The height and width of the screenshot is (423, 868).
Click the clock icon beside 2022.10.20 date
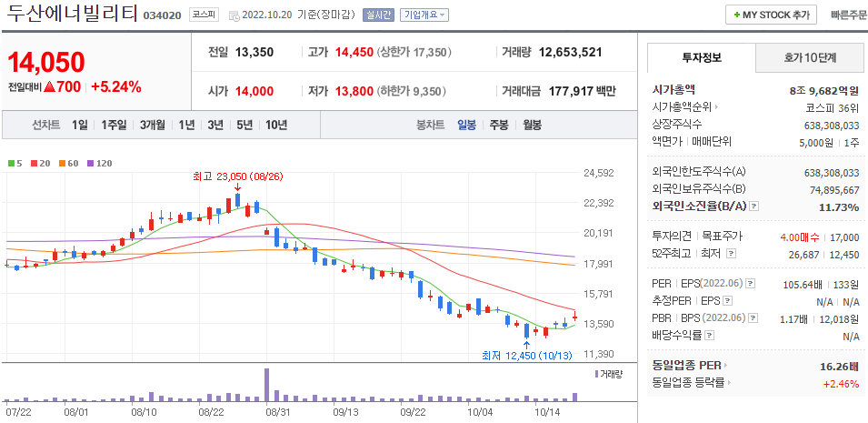point(234,15)
